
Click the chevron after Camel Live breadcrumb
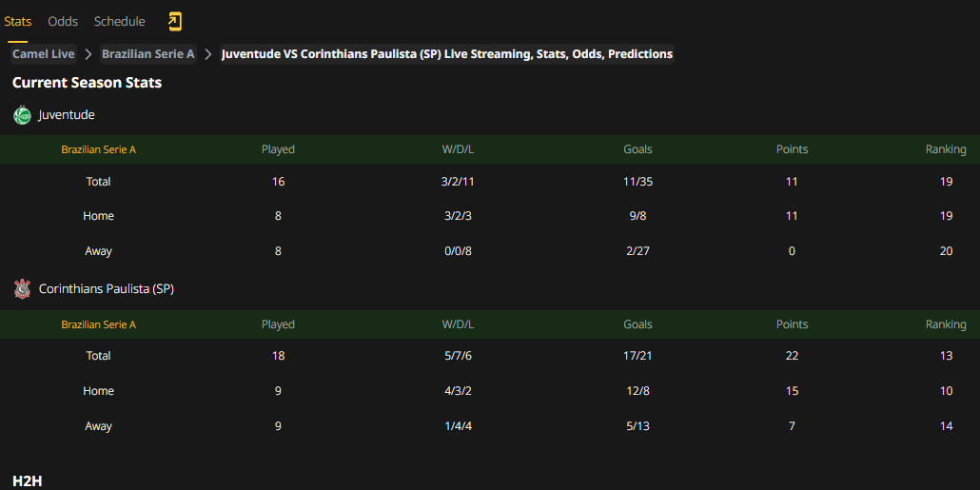88,54
